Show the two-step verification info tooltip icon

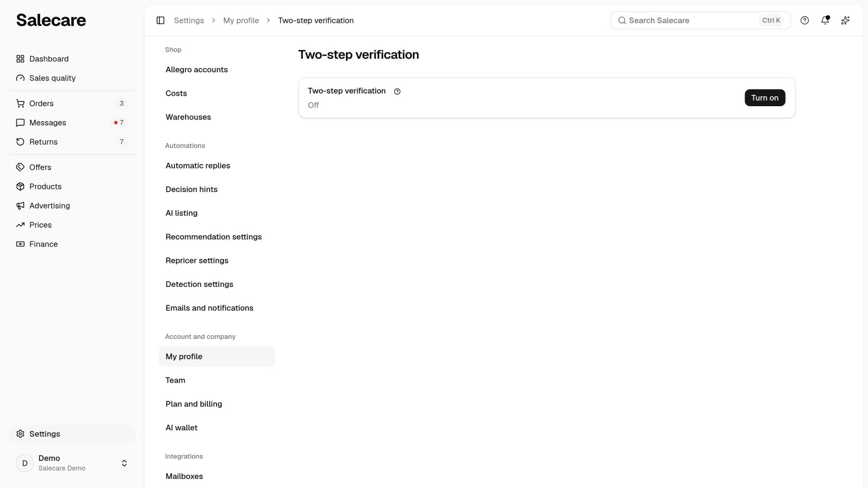[x=397, y=91]
